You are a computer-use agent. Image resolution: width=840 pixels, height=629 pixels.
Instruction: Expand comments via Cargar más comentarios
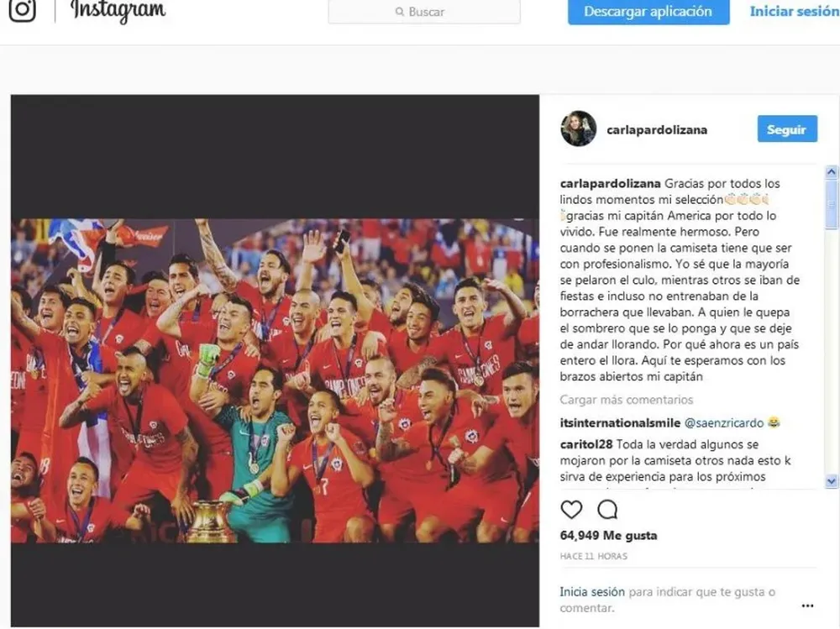click(627, 400)
